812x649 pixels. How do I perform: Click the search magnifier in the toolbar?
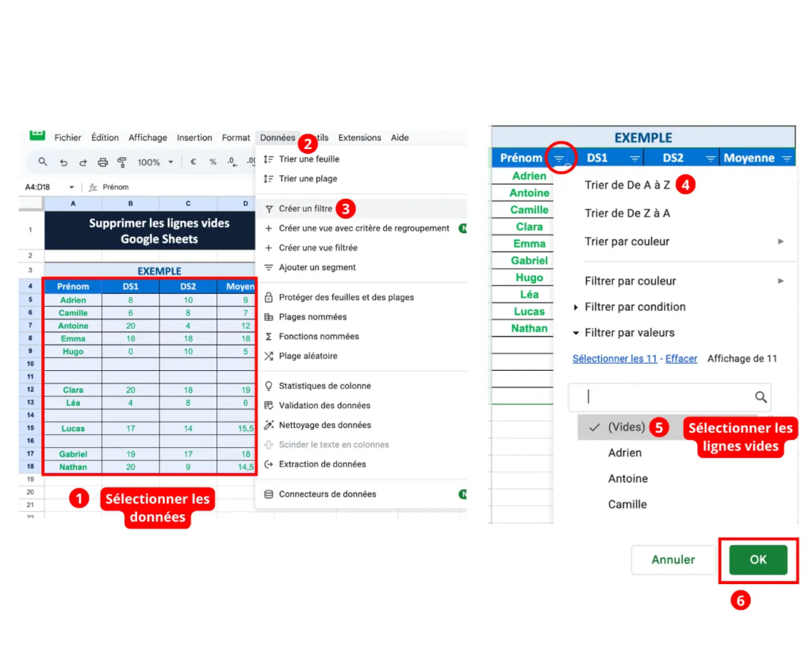(x=43, y=162)
